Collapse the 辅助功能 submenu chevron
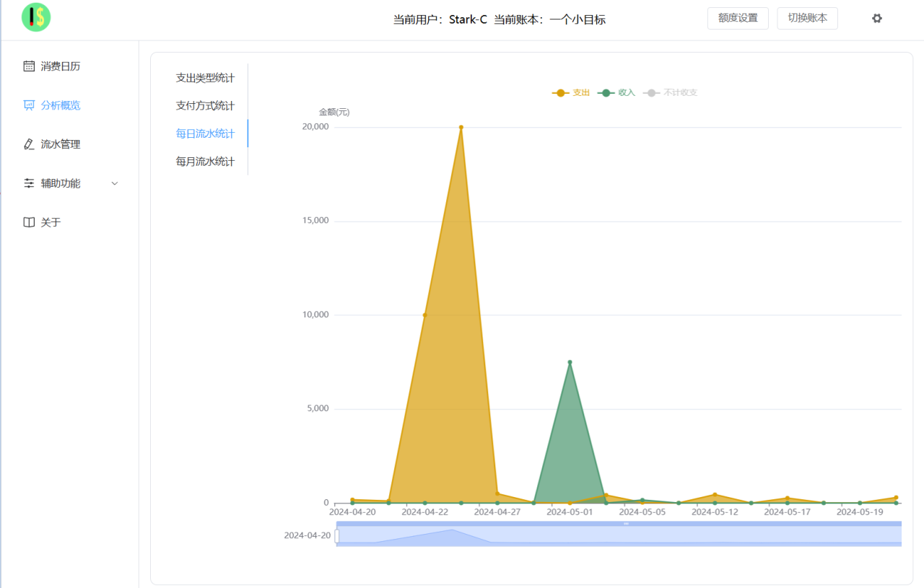The width and height of the screenshot is (924, 588). pos(114,183)
